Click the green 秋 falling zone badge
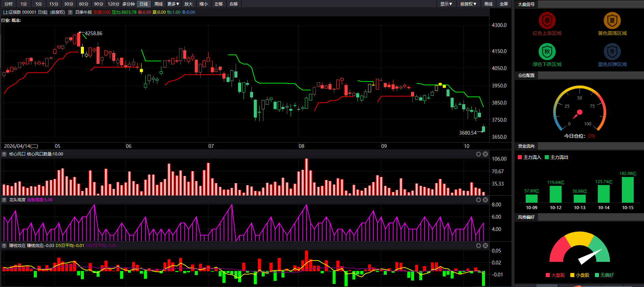The width and height of the screenshot is (644, 287). point(547,52)
